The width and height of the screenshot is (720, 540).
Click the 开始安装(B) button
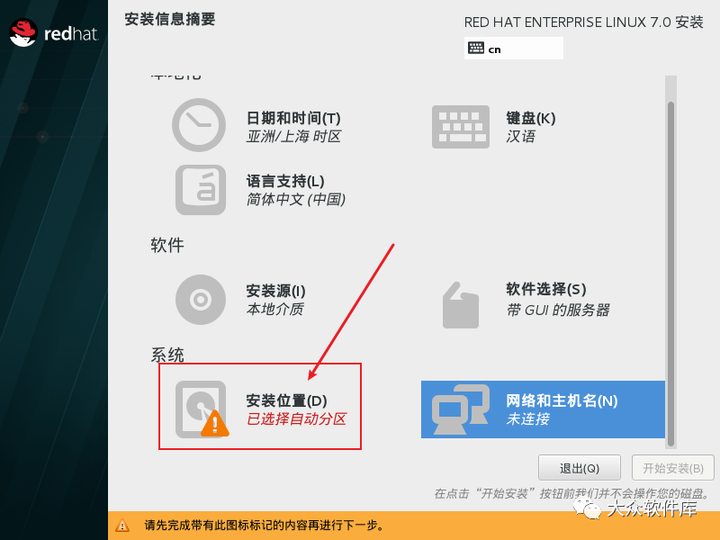click(x=673, y=468)
